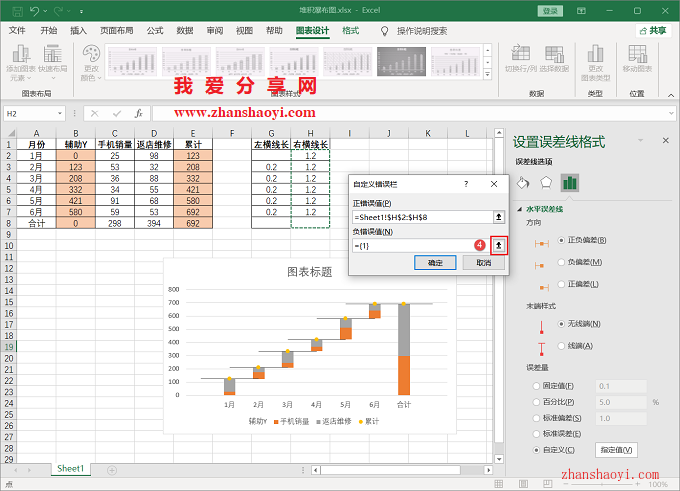Click OK in the Custom Error Bars dialog

[x=435, y=262]
